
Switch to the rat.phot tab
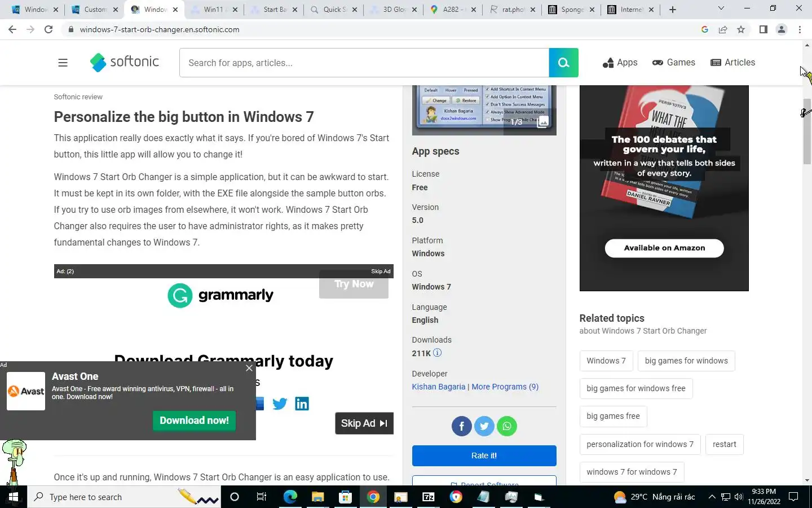coord(512,10)
